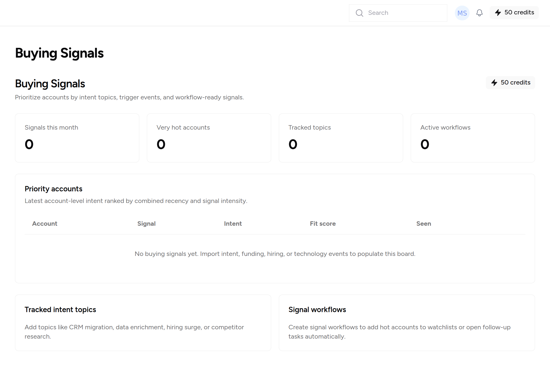Open the header 50 credits badge

click(x=514, y=13)
